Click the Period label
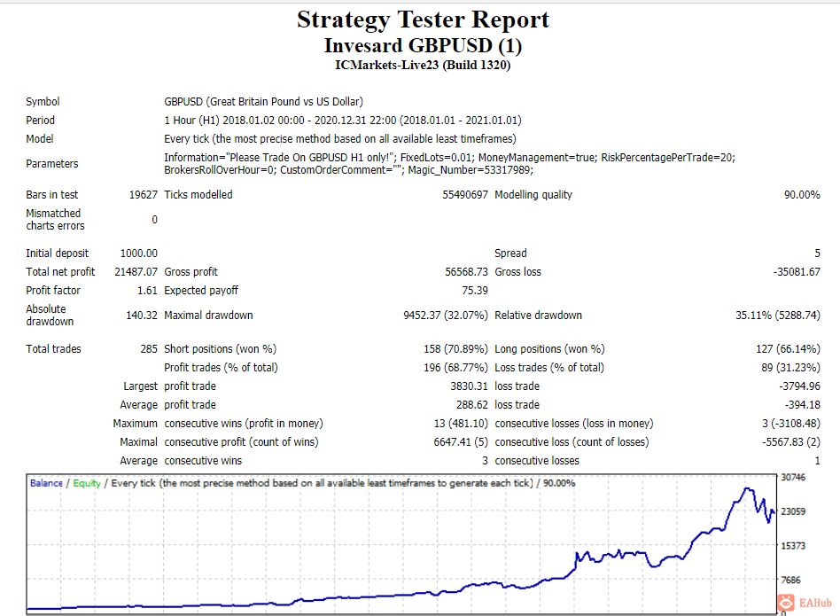Viewport: 840px width, 616px height. 40,120
